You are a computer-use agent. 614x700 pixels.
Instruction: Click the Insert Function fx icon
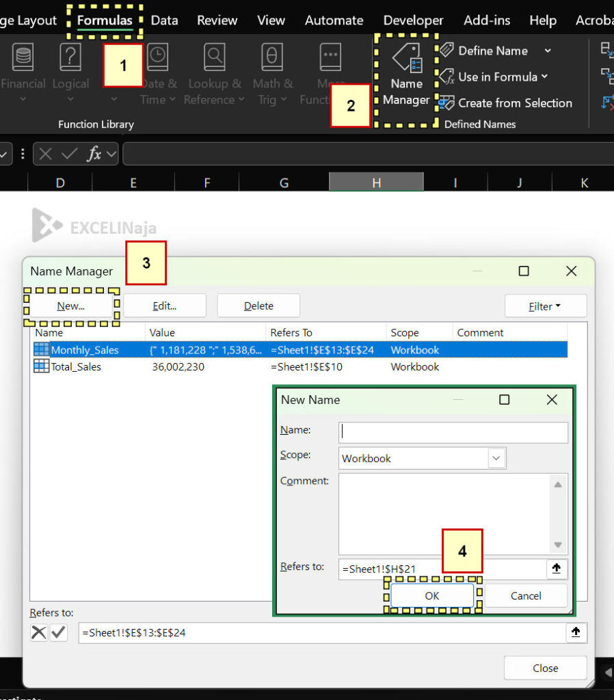point(94,154)
